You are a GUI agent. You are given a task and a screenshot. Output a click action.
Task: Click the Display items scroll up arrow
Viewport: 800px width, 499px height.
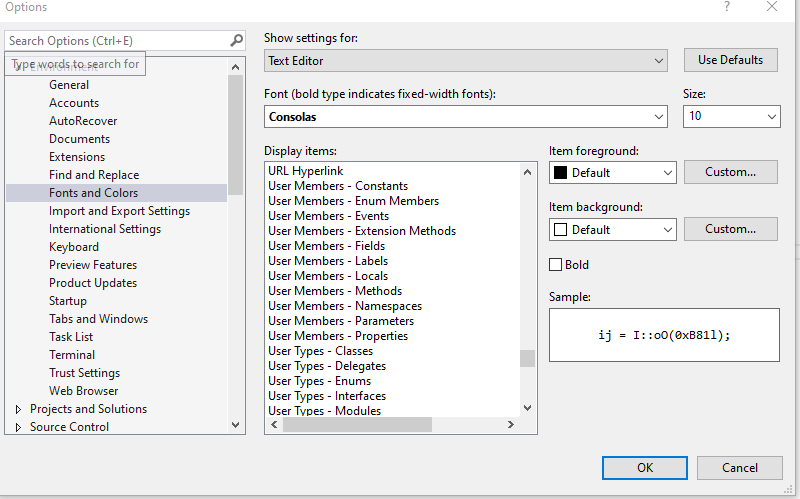(x=528, y=172)
